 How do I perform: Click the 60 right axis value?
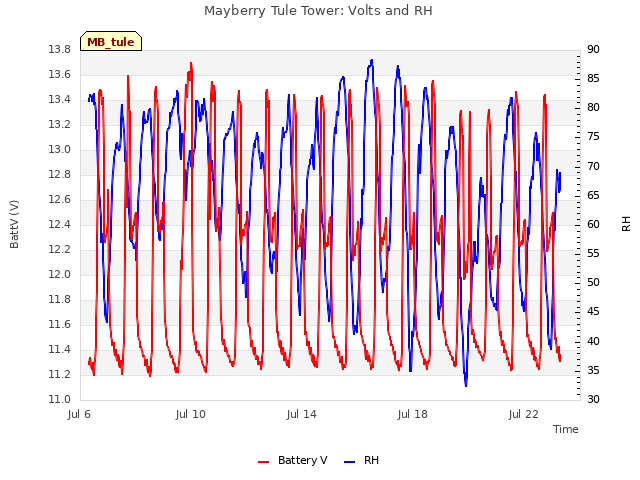point(593,224)
